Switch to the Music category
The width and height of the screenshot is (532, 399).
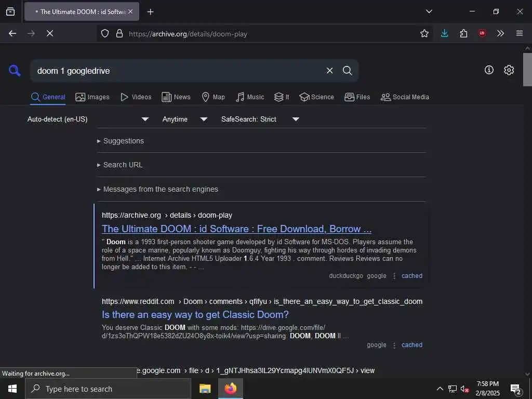250,97
